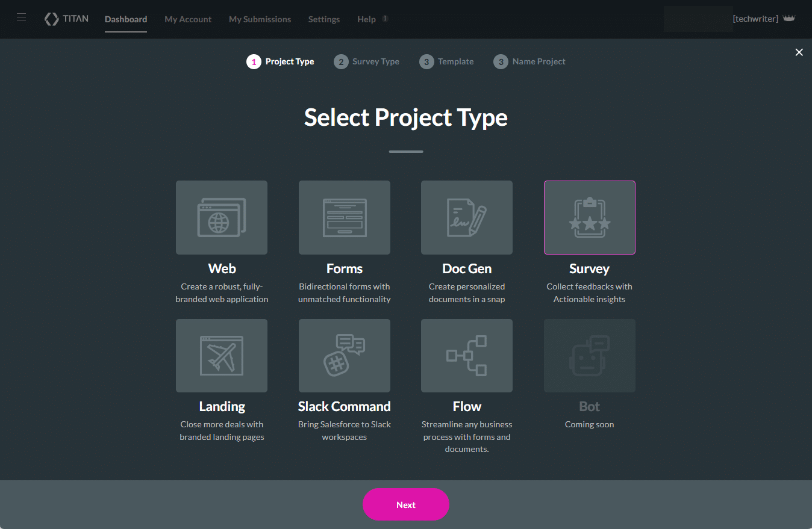Screen dimensions: 812x529
Task: Click the Name Project step indicator
Action: (529, 61)
